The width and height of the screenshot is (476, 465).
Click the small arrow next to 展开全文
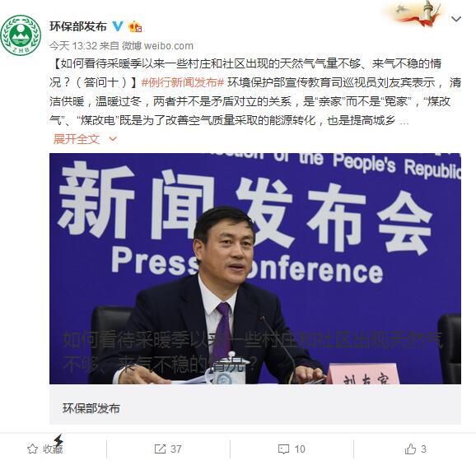point(113,139)
